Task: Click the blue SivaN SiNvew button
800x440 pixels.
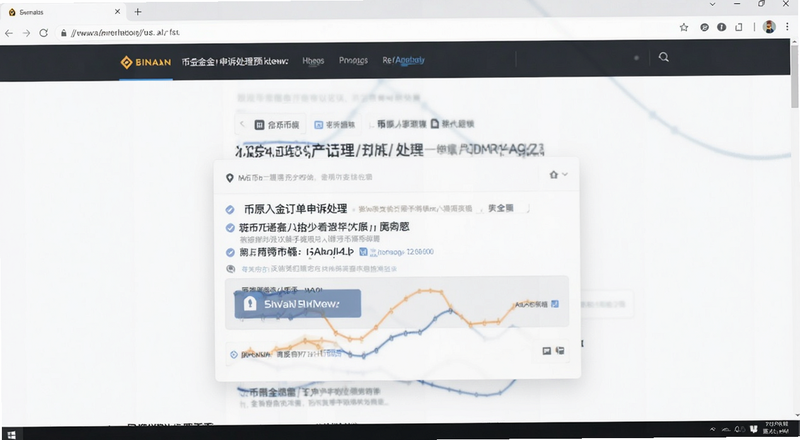Action: [297, 304]
